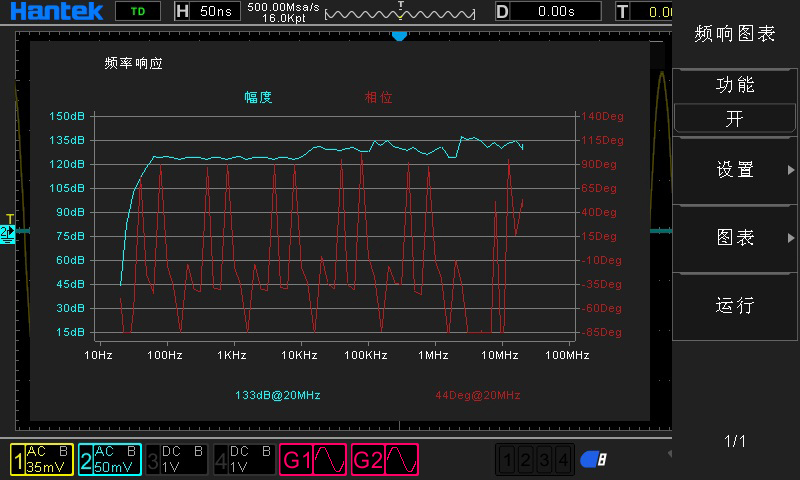Expand the 设置 submenu

coord(735,170)
